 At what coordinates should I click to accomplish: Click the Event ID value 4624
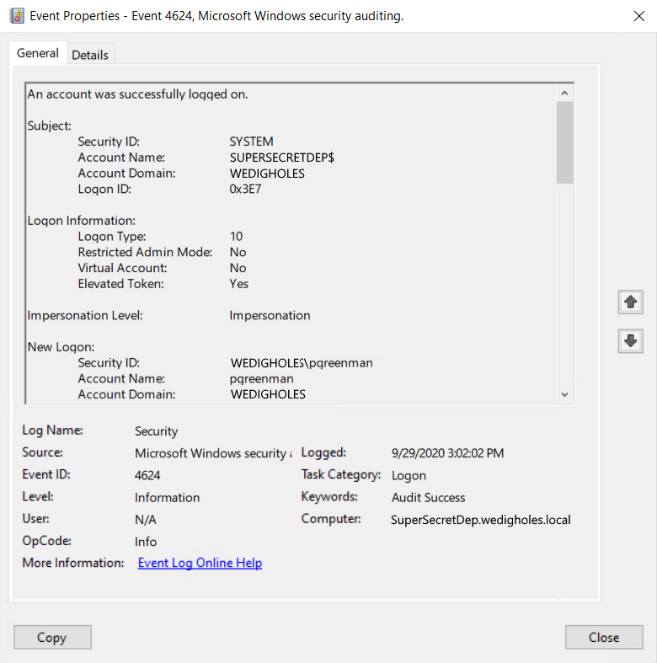pos(147,475)
